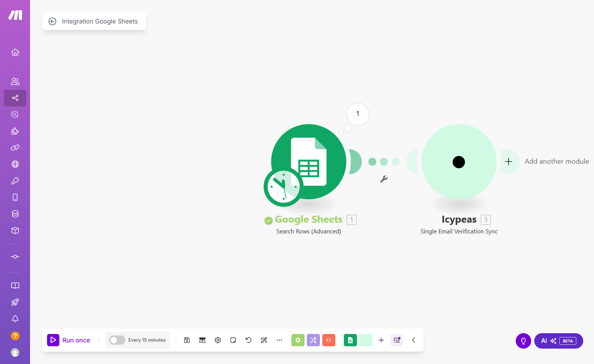Open the Team icon in the sidebar
594x364 pixels.
pos(15,81)
